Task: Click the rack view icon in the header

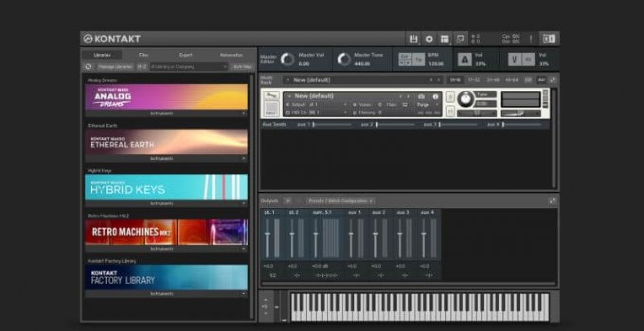Action: pyautogui.click(x=445, y=39)
